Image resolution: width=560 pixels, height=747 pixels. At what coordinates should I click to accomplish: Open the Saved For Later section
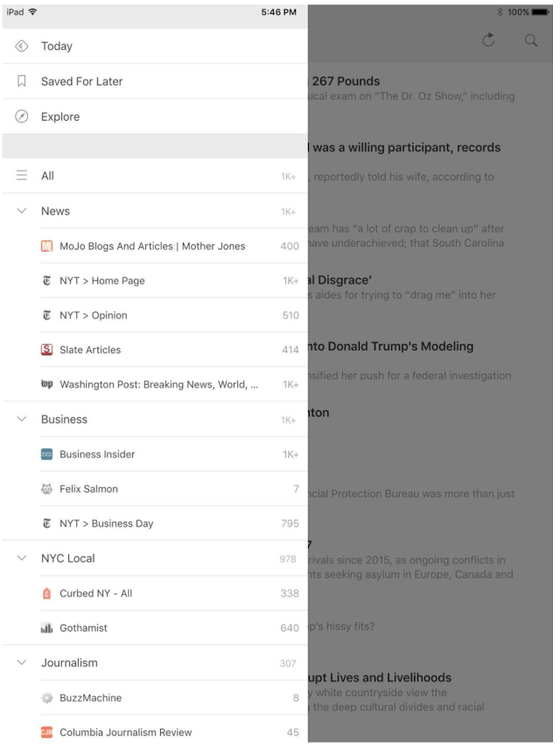[82, 81]
